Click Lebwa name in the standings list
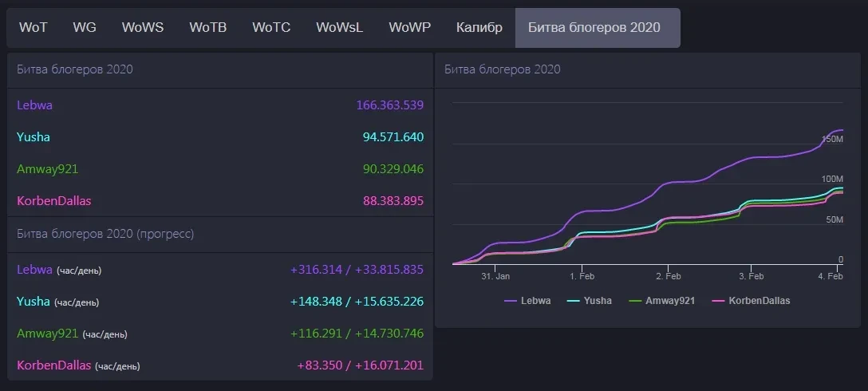 [x=34, y=105]
